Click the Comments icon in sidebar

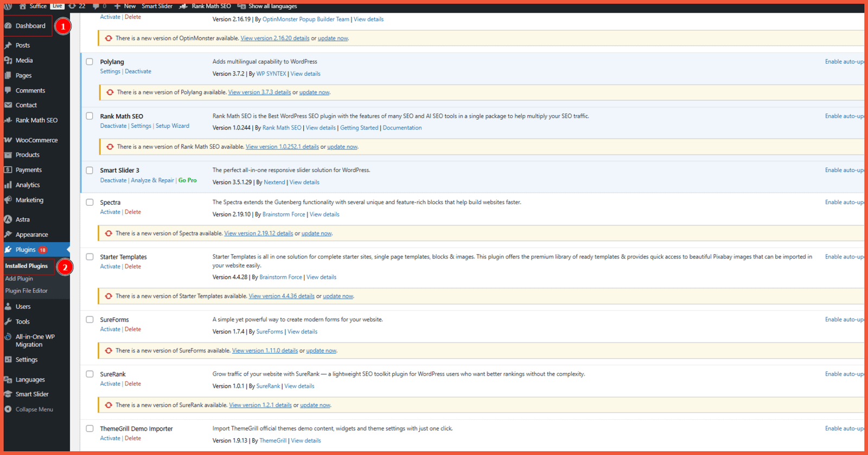pyautogui.click(x=8, y=90)
